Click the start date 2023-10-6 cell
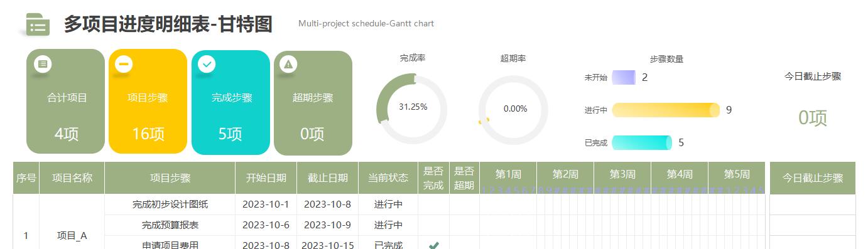Screen dimensions: 868x249 coord(266,225)
